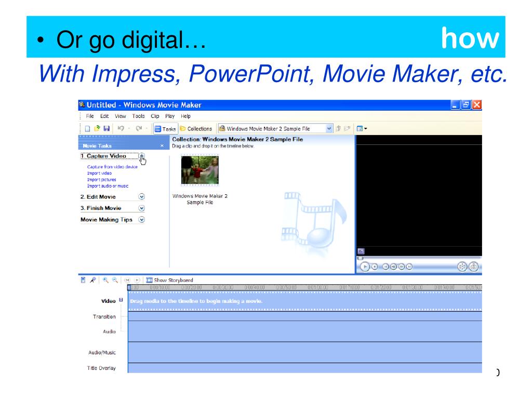
Task: Open the Tools menu
Action: click(138, 116)
